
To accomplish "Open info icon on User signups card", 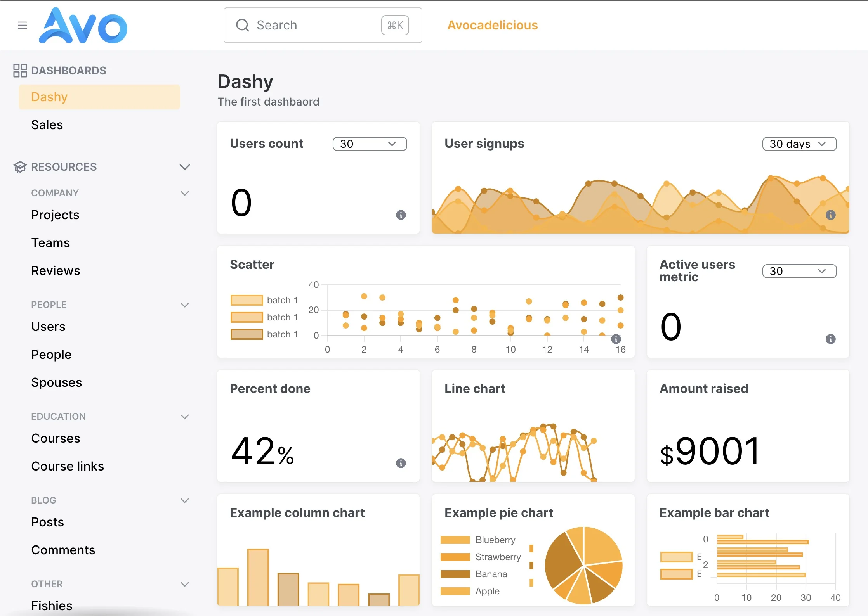I will click(x=831, y=215).
